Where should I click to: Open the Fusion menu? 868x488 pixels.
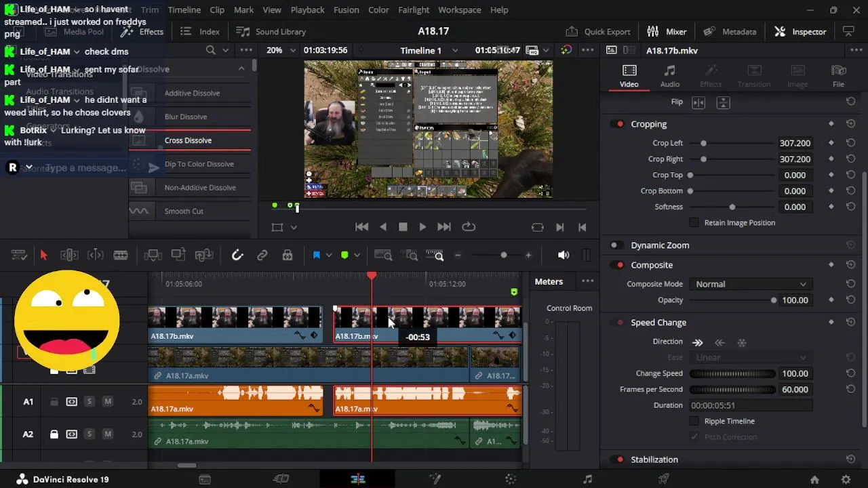click(347, 10)
